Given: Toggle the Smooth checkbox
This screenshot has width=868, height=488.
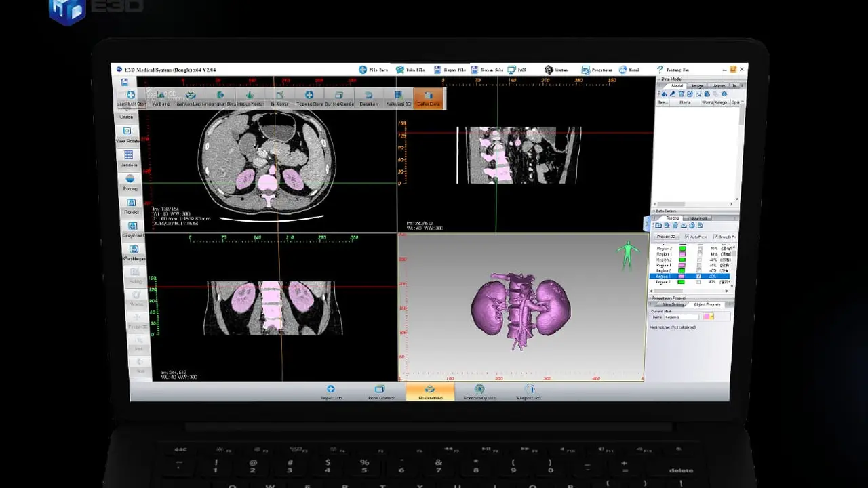Looking at the screenshot, I should click(716, 237).
